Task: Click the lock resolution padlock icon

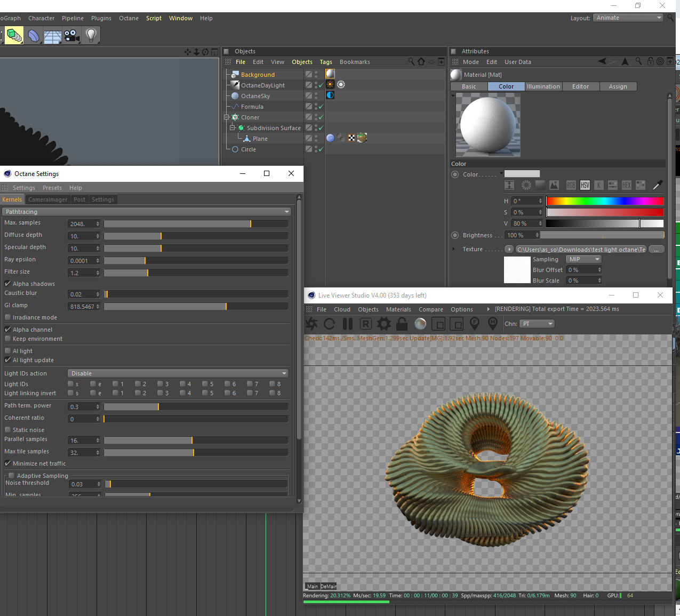Action: (402, 324)
